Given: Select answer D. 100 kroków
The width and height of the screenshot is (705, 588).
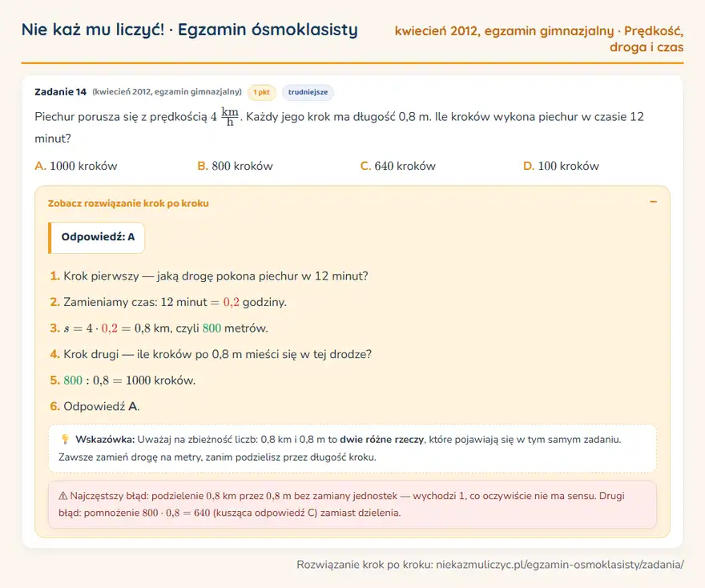Looking at the screenshot, I should (561, 166).
